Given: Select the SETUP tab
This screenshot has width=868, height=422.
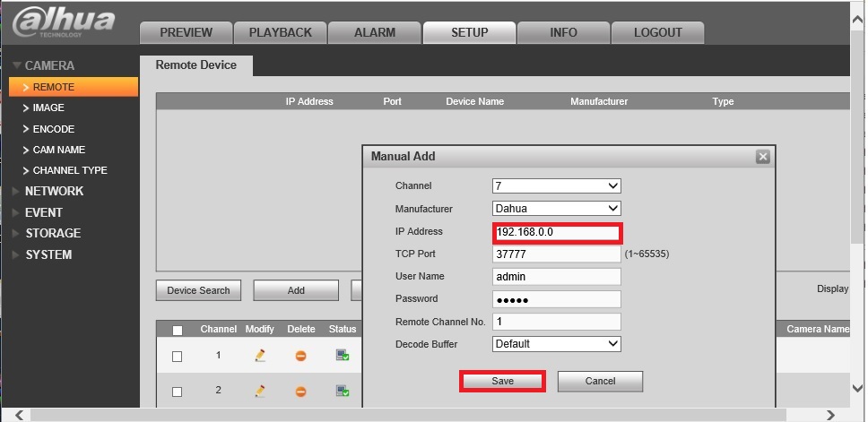Looking at the screenshot, I should tap(470, 32).
